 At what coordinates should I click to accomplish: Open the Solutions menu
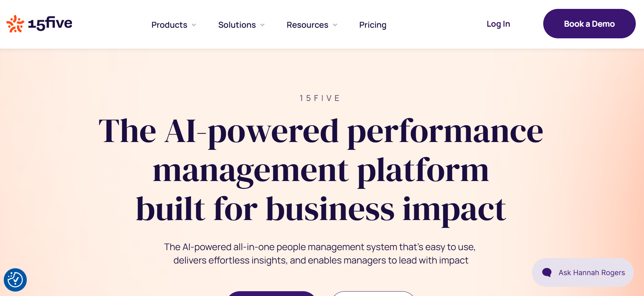237,25
